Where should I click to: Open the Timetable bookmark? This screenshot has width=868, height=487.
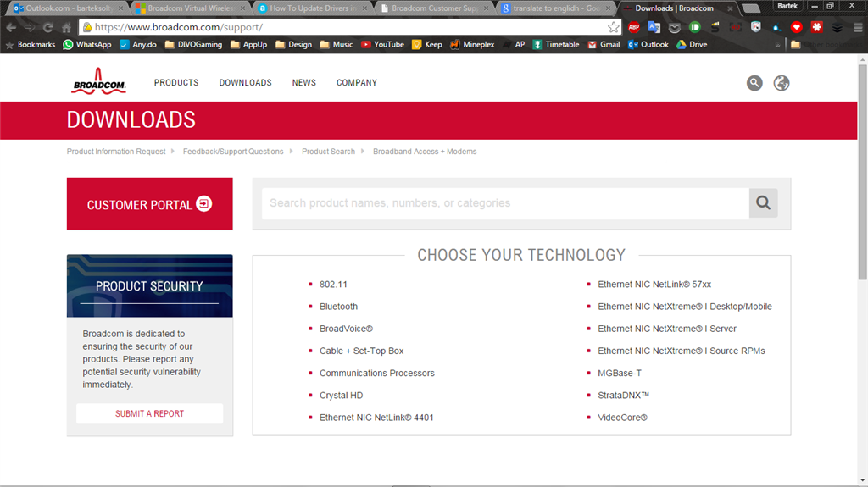(x=556, y=44)
